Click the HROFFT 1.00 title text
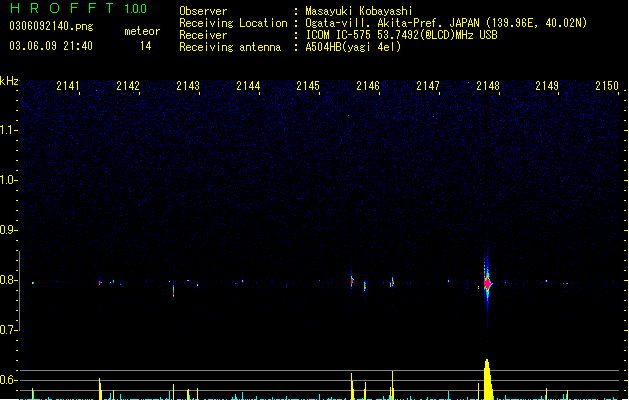The height and width of the screenshot is (400, 629). pyautogui.click(x=79, y=8)
